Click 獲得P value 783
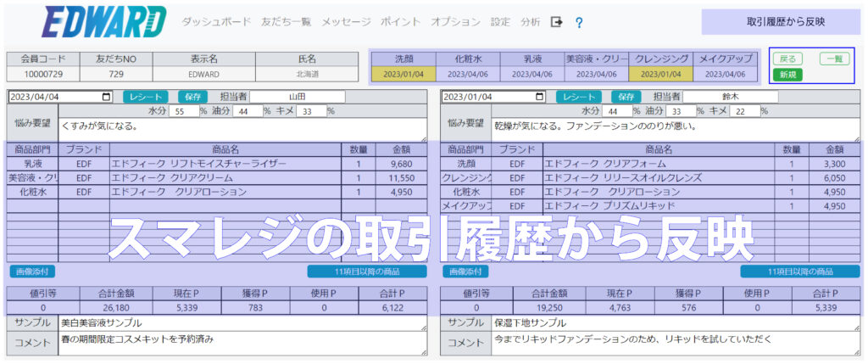Image resolution: width=868 pixels, height=364 pixels. (255, 307)
